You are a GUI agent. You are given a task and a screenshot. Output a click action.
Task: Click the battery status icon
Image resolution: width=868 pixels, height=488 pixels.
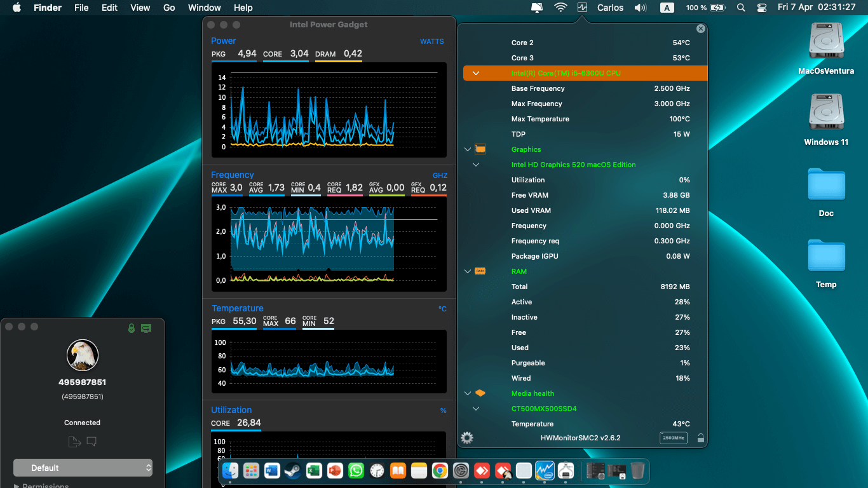[718, 8]
